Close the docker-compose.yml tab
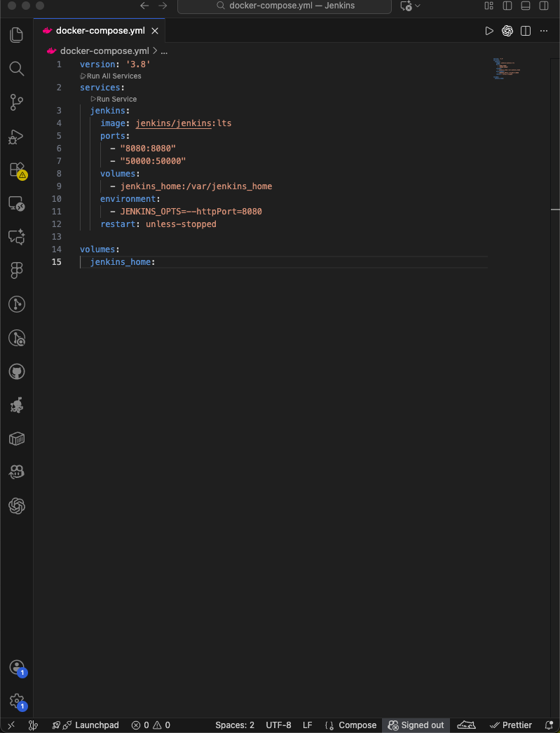Viewport: 560px width, 733px height. (x=155, y=31)
